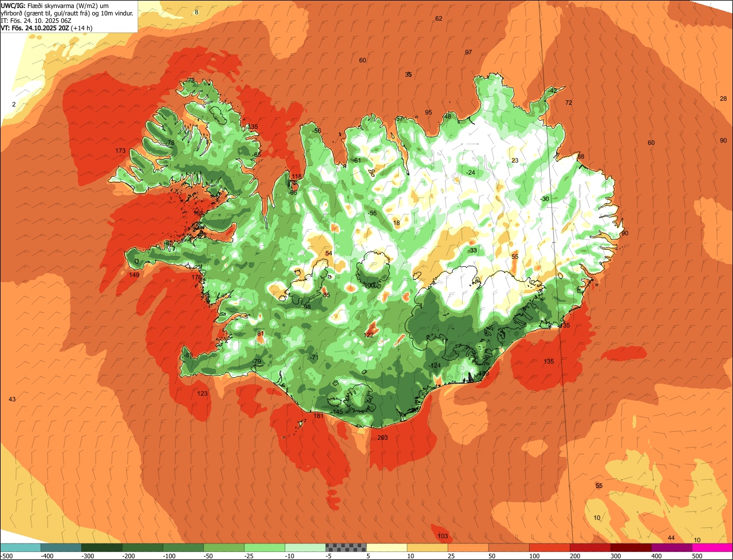The image size is (733, 560).
Task: Pick the legend swatch between 200 and 300
Action: [x=590, y=547]
